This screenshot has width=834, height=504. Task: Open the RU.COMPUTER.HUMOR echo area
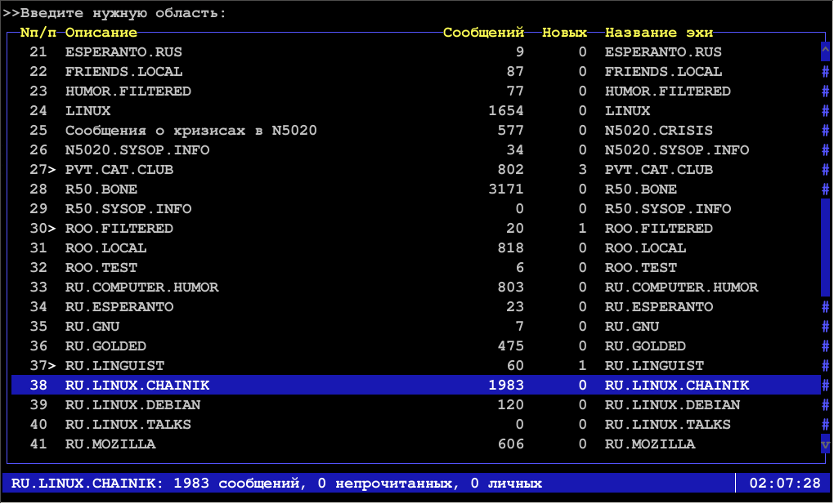tap(141, 288)
